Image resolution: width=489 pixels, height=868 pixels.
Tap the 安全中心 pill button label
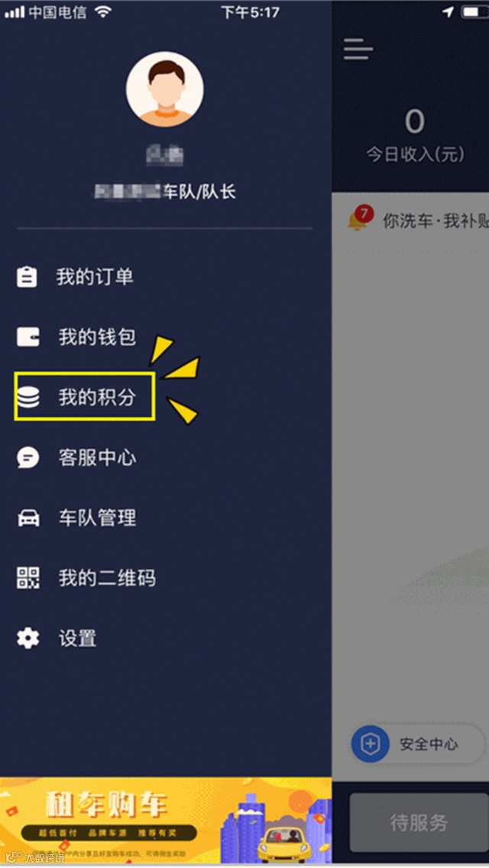click(x=429, y=744)
